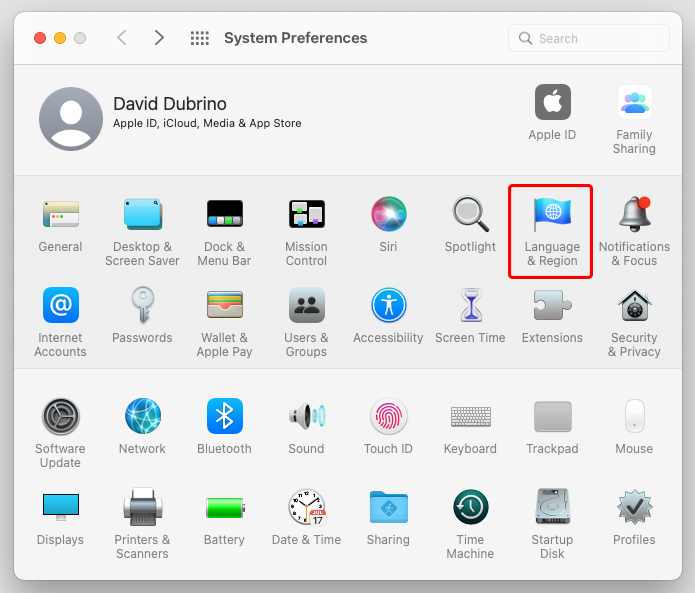Close the System Preferences window
This screenshot has height=593, width=695.
pos(40,38)
